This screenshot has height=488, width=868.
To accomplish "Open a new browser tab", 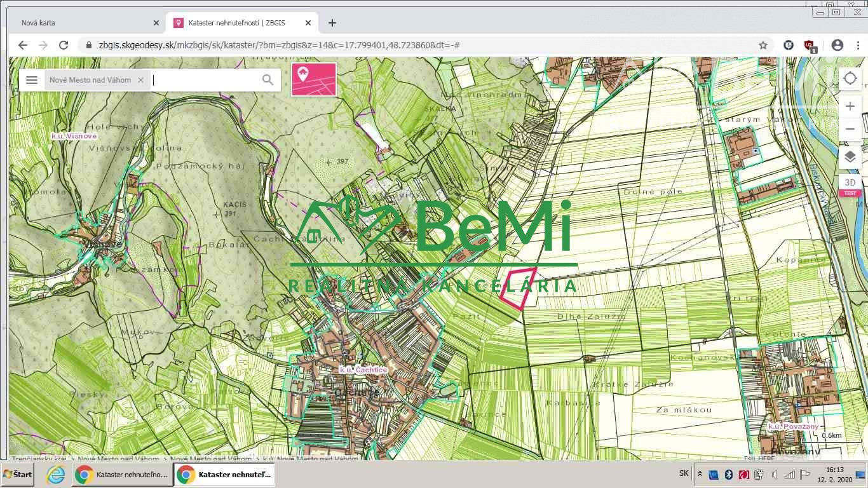I will coord(332,23).
